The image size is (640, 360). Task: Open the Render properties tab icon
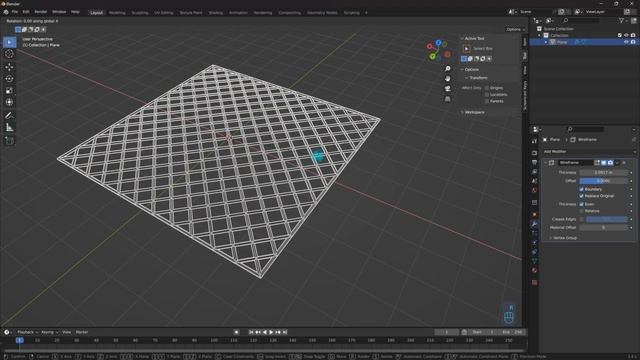tap(534, 153)
